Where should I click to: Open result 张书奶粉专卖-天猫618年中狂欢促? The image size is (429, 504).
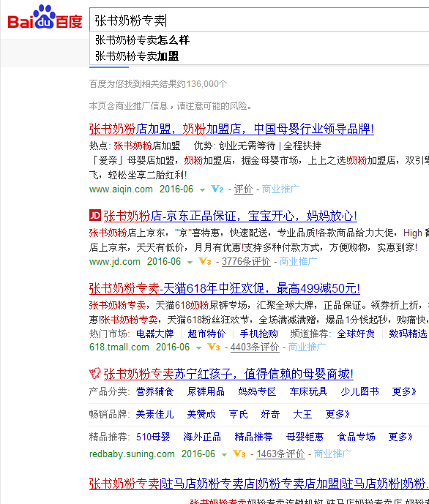click(x=225, y=288)
